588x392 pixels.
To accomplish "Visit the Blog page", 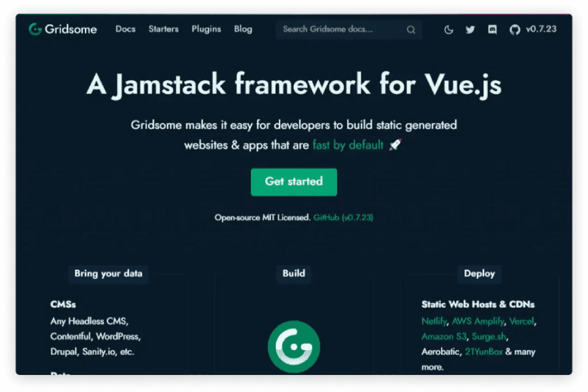I will point(243,29).
